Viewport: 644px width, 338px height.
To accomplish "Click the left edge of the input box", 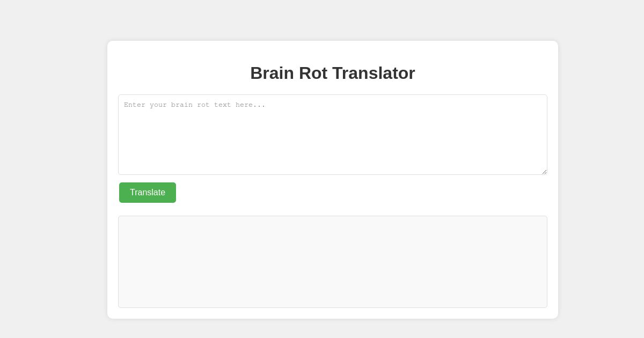I will click(119, 134).
